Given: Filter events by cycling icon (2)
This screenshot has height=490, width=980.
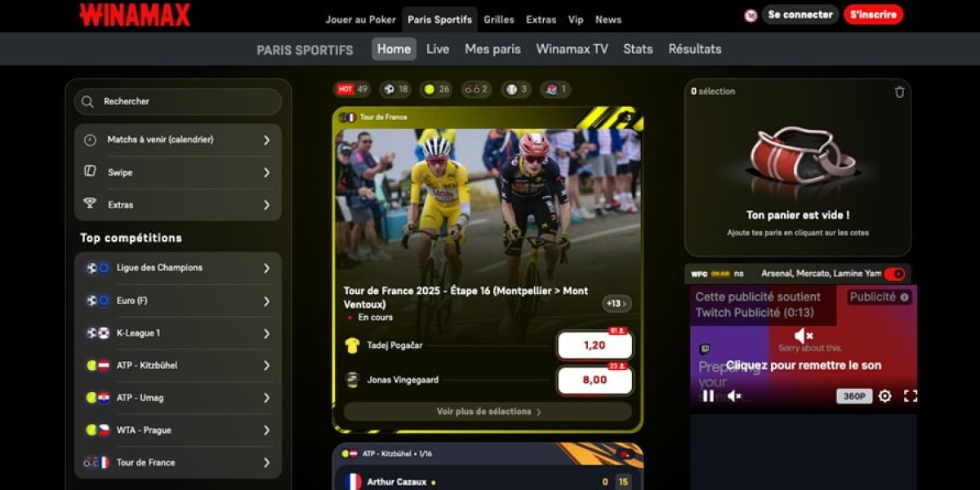Looking at the screenshot, I should 476,89.
